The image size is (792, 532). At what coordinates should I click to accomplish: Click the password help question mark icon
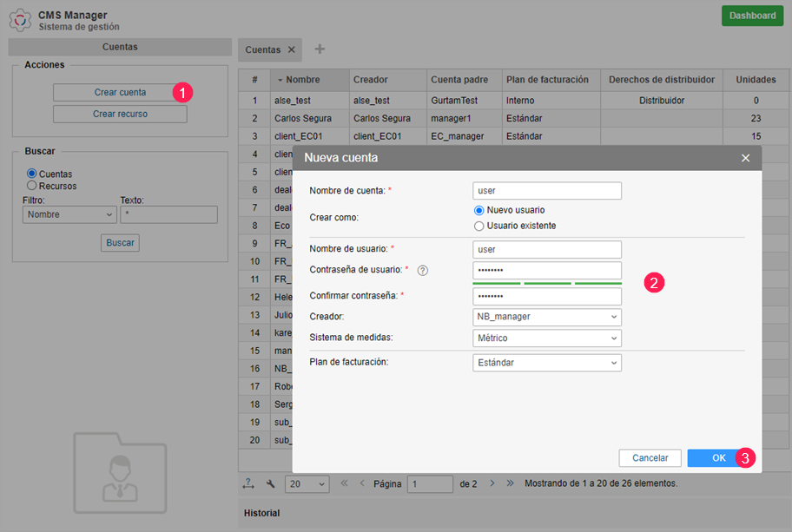point(423,271)
